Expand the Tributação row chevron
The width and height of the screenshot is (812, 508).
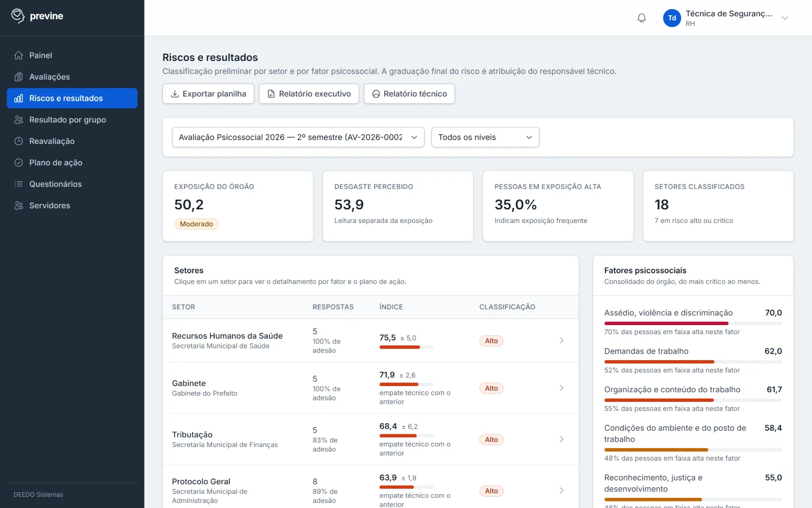(x=561, y=439)
